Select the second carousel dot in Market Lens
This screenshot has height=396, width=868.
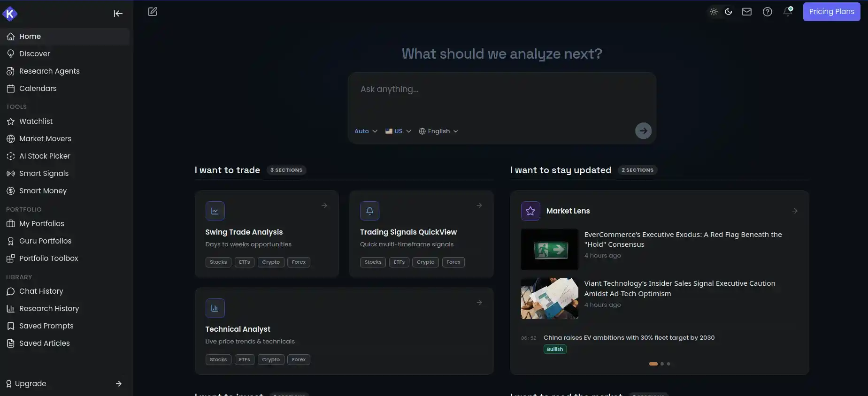662,364
